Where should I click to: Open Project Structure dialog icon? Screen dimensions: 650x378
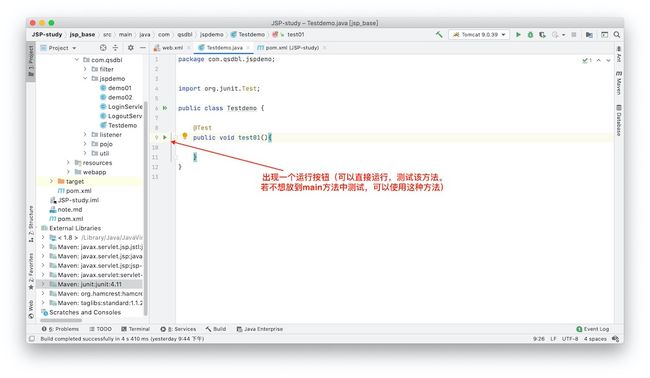589,35
